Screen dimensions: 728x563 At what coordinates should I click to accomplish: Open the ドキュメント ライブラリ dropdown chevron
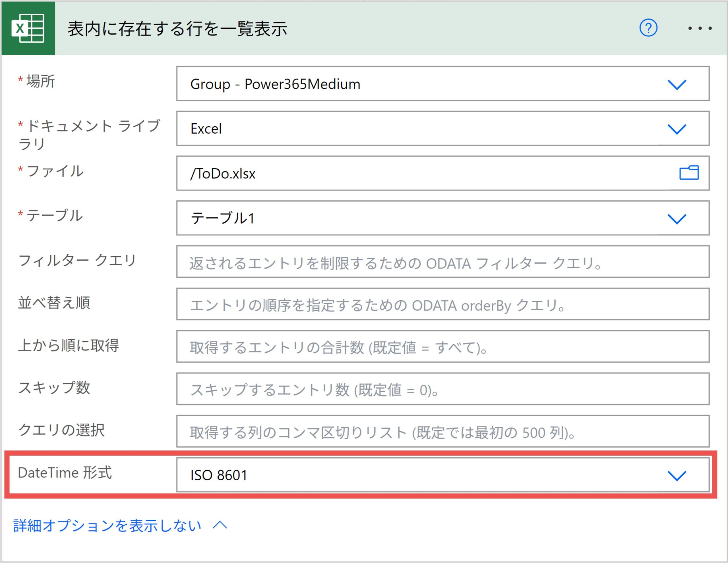pyautogui.click(x=677, y=129)
